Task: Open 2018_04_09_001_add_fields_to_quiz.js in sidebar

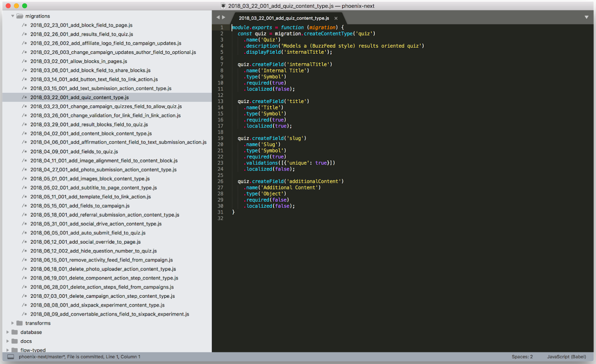Action: (74, 152)
